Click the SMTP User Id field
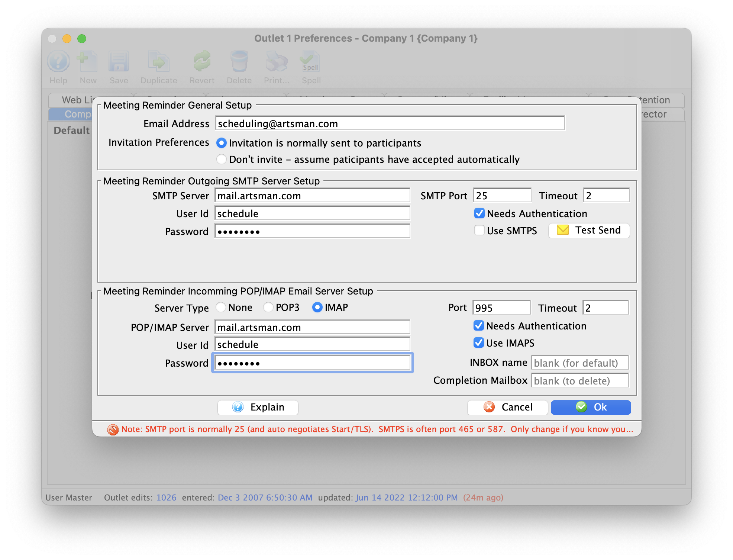 tap(312, 213)
